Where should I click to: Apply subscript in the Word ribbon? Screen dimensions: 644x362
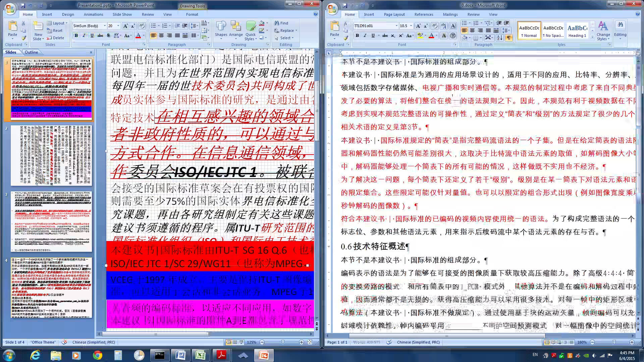[x=393, y=36]
